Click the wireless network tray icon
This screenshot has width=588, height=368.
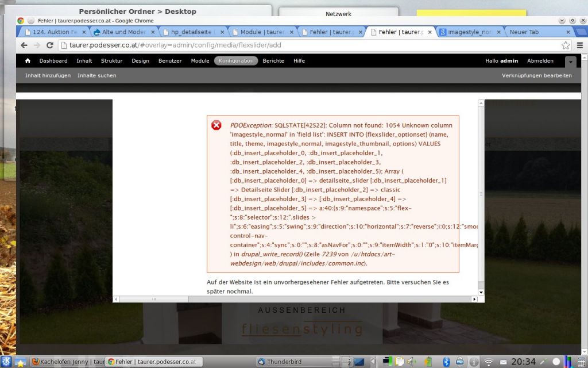point(489,362)
